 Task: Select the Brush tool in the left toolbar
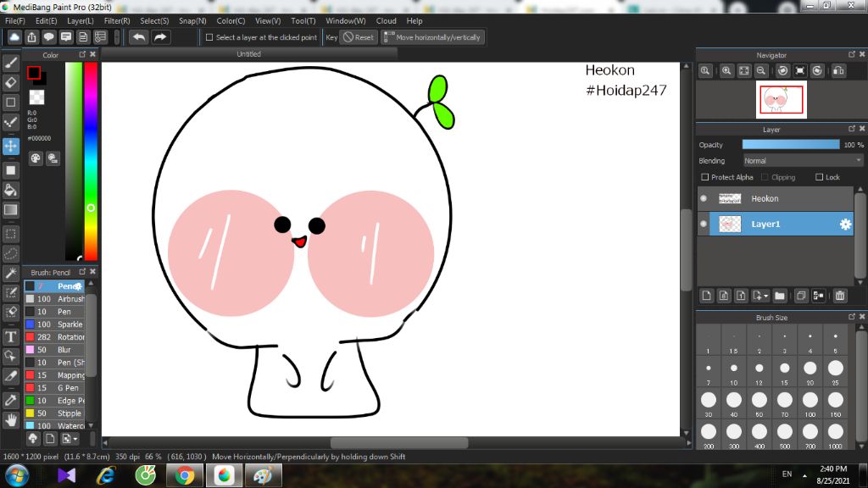pos(10,63)
